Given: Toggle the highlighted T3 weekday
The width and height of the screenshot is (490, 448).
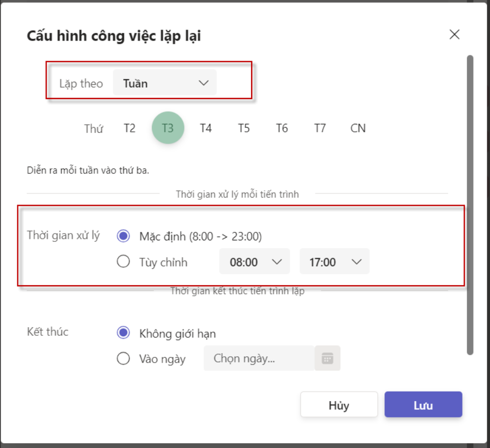Looking at the screenshot, I should tap(168, 128).
